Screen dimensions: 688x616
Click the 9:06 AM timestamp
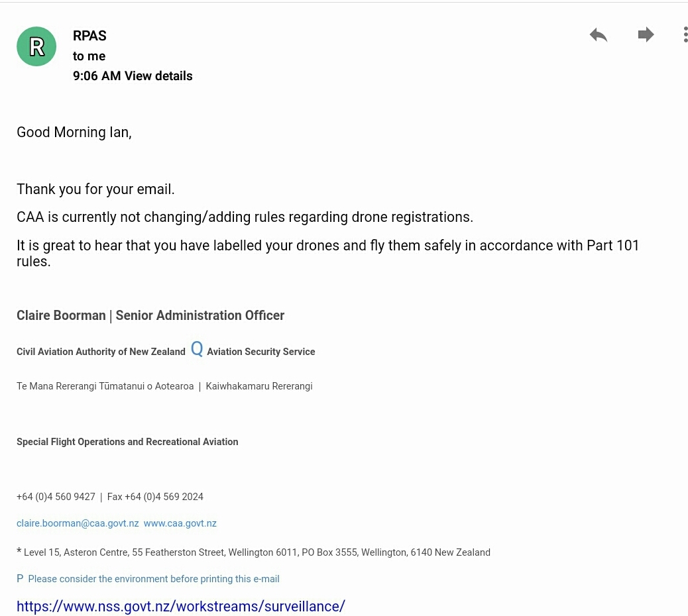tap(97, 76)
